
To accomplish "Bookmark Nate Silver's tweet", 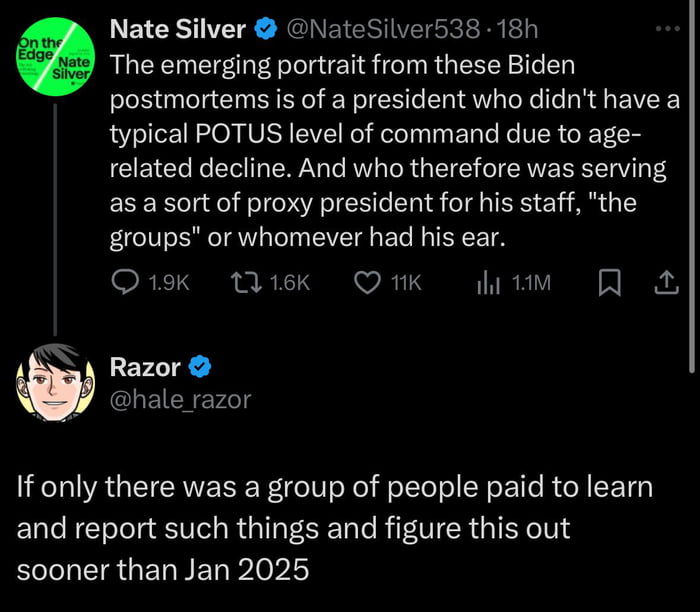I will point(607,284).
